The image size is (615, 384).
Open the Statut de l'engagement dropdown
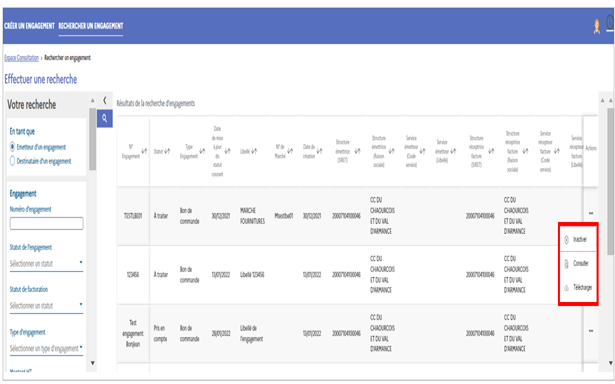[x=46, y=264]
